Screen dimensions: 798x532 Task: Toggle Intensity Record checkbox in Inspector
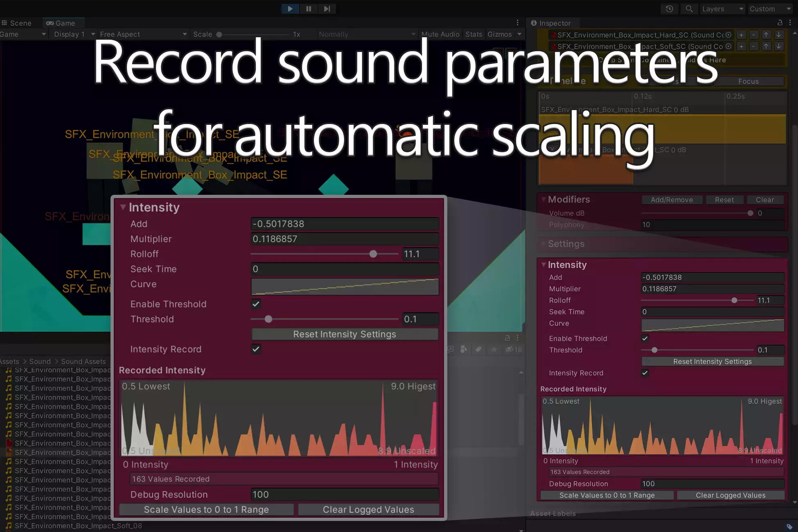(x=645, y=373)
